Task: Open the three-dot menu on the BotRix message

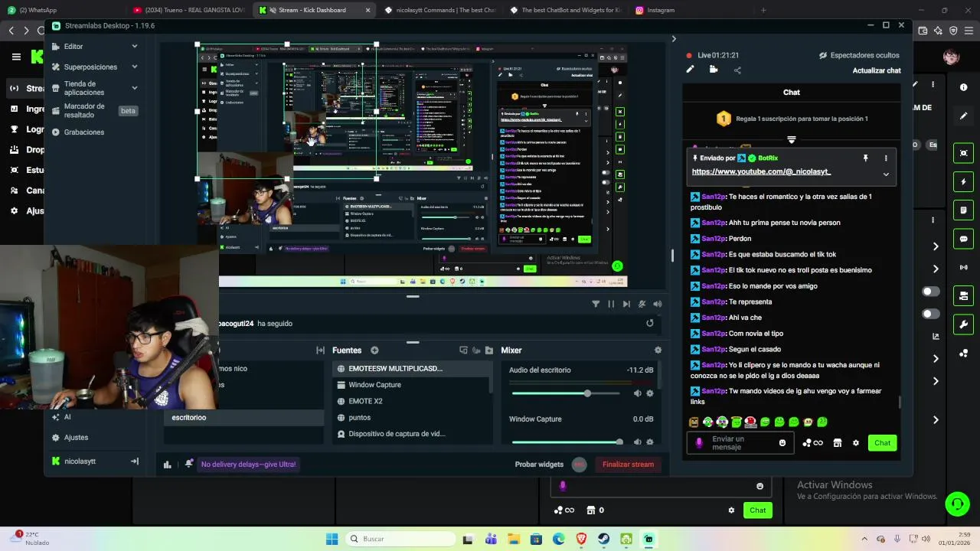Action: click(x=886, y=158)
